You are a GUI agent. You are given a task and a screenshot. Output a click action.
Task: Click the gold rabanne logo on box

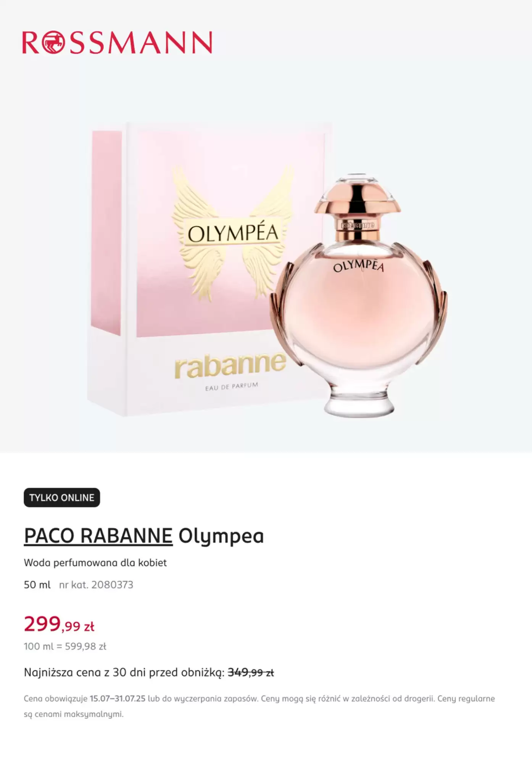[230, 365]
